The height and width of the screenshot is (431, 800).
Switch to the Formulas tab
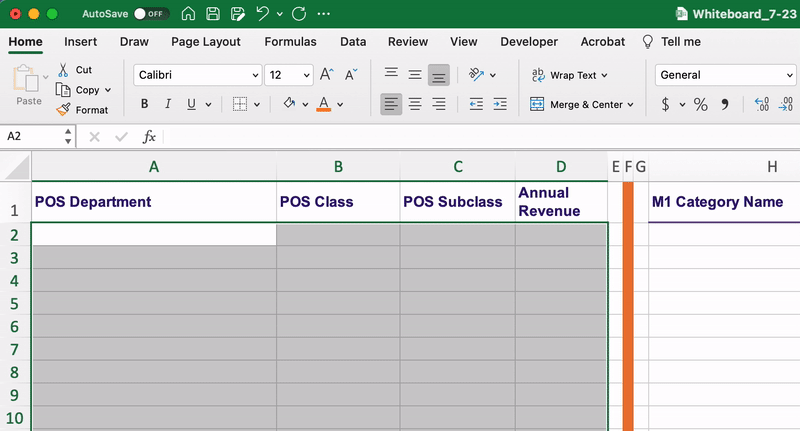coord(290,42)
